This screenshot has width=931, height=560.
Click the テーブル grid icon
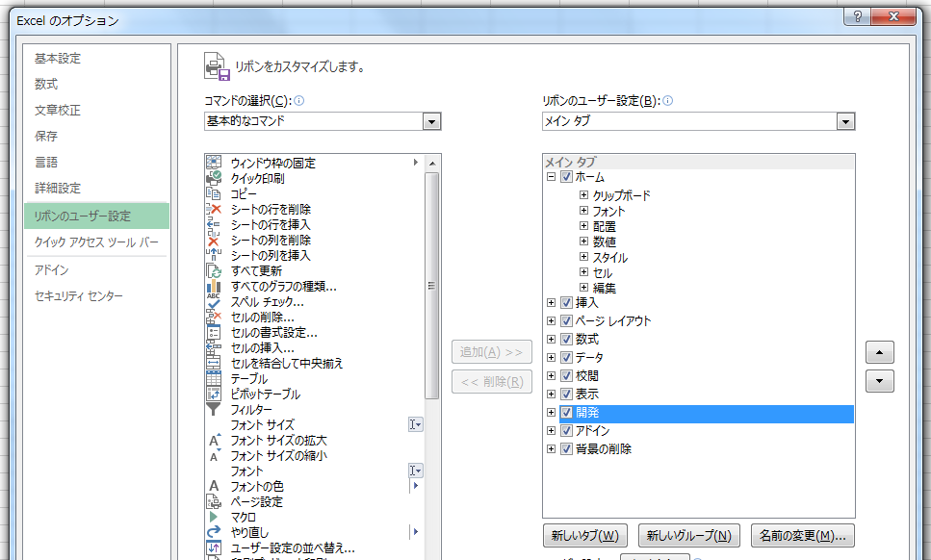pyautogui.click(x=214, y=378)
